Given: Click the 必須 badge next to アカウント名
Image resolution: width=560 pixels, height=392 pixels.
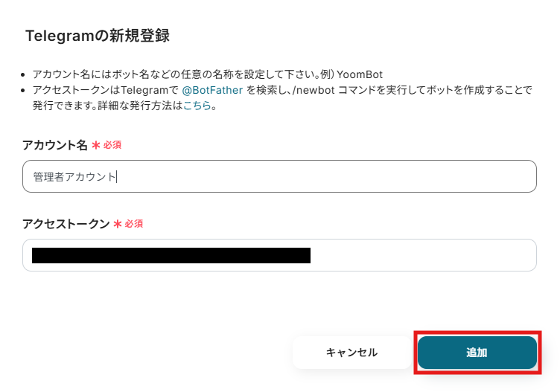Looking at the screenshot, I should click(112, 145).
